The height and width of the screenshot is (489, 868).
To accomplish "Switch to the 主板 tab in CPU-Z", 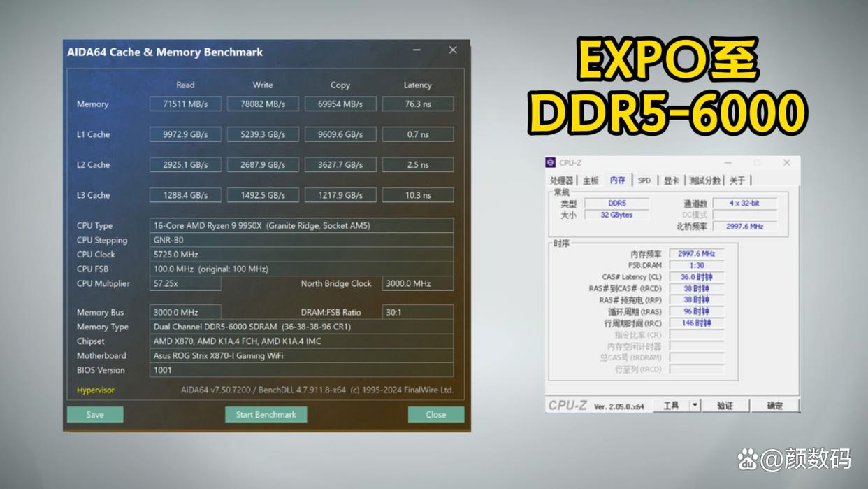I will 591,180.
